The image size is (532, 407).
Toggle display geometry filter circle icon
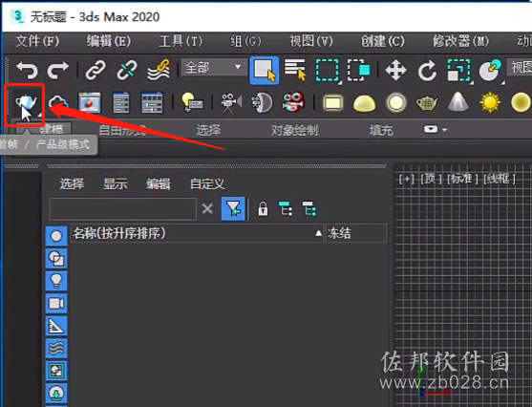coord(56,236)
